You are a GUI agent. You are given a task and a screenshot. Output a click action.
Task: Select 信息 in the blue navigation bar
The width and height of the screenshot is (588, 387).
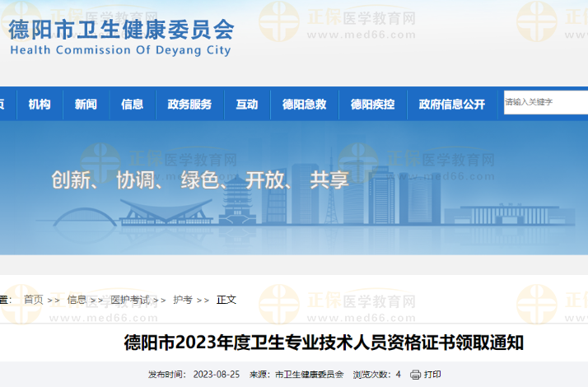[132, 105]
